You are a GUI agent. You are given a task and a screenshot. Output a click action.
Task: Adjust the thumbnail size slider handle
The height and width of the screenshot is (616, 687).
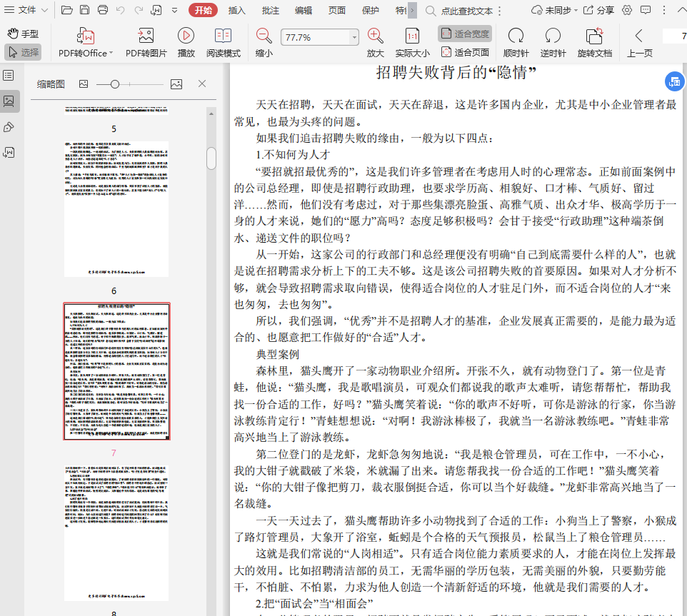click(x=115, y=84)
